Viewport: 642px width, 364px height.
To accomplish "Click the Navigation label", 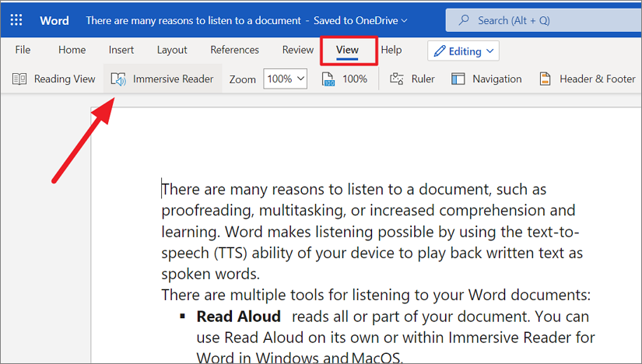I will click(497, 79).
